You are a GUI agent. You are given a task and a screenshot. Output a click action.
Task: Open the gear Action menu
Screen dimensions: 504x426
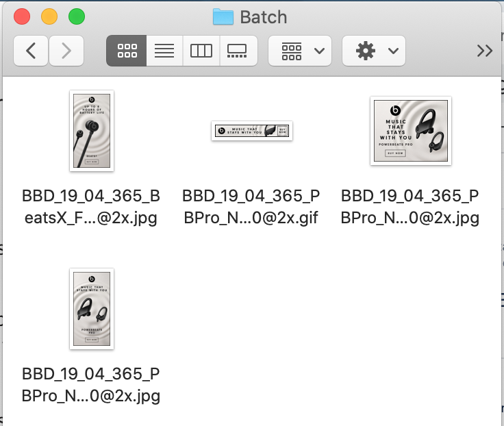[374, 51]
